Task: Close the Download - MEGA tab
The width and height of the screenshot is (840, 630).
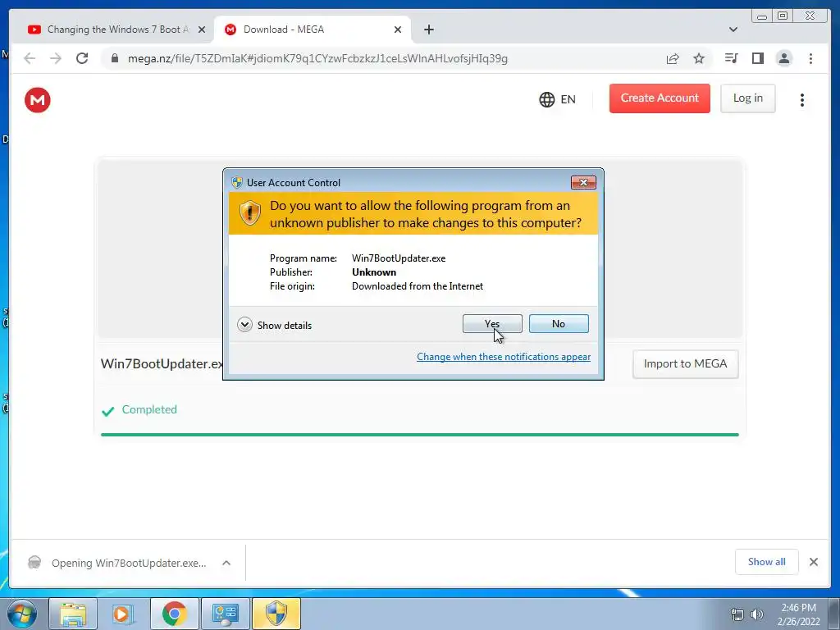Action: coord(398,30)
